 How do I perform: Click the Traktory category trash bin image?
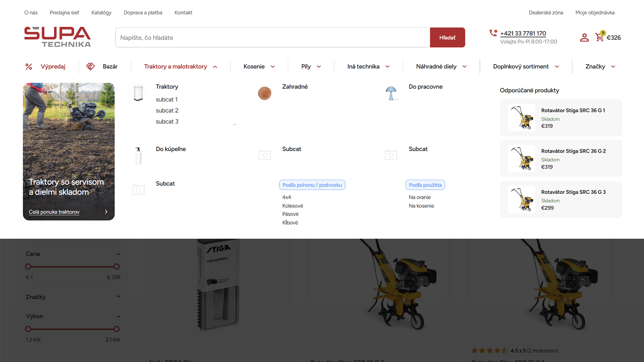[138, 93]
